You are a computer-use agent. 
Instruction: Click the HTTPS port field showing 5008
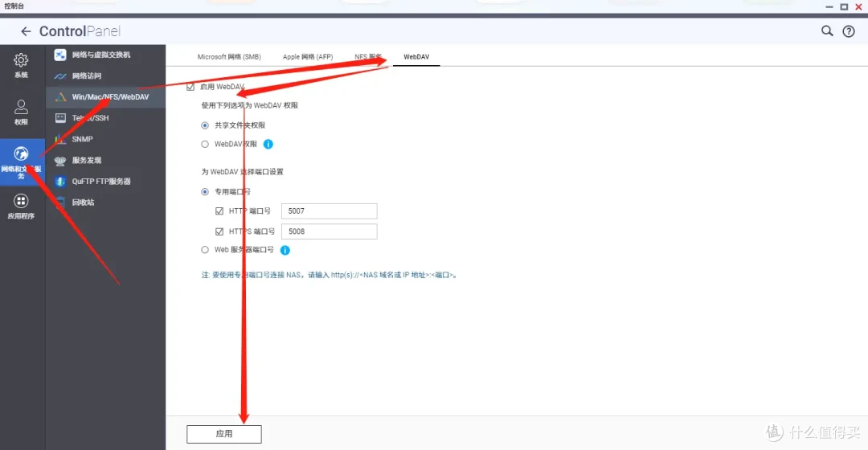click(330, 231)
